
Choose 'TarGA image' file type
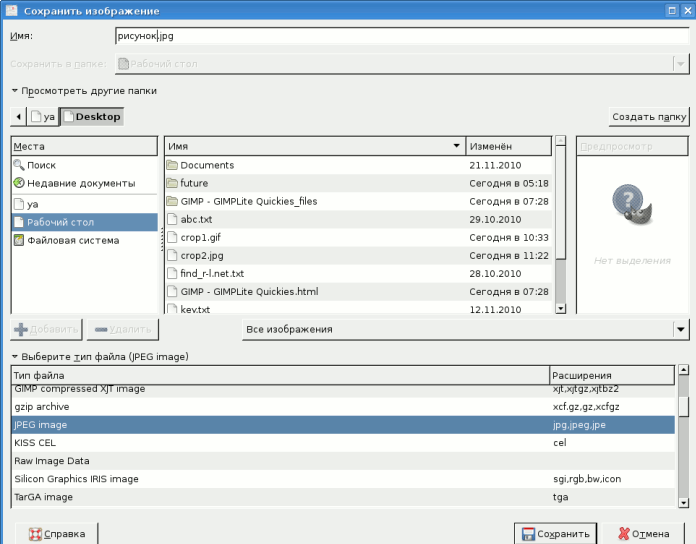point(280,497)
